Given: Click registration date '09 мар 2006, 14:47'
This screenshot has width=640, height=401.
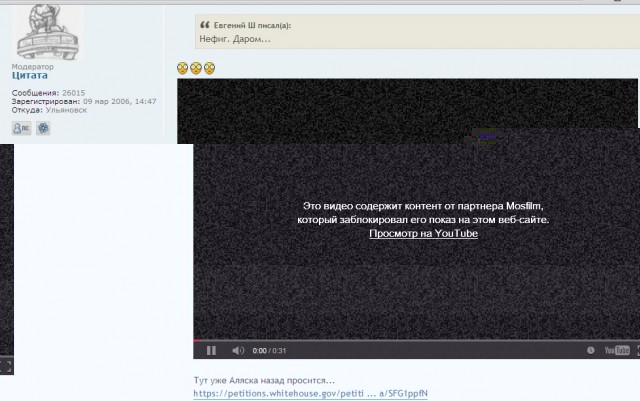Looking at the screenshot, I should click(x=120, y=101).
